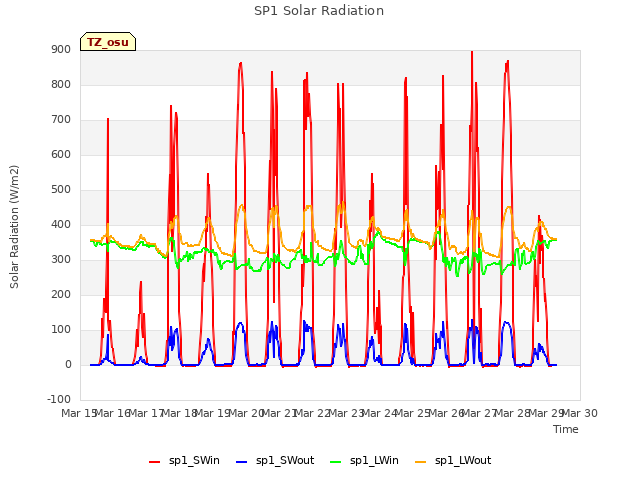
Task: Click the 800 y-axis tick label
Action: tap(61, 84)
